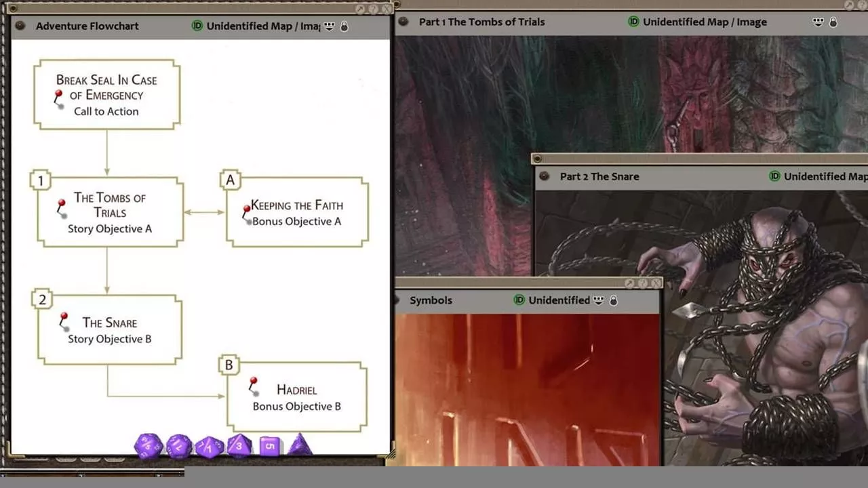Toggle the lock in Adventure Flowchart window
The width and height of the screenshot is (868, 488).
click(x=344, y=26)
